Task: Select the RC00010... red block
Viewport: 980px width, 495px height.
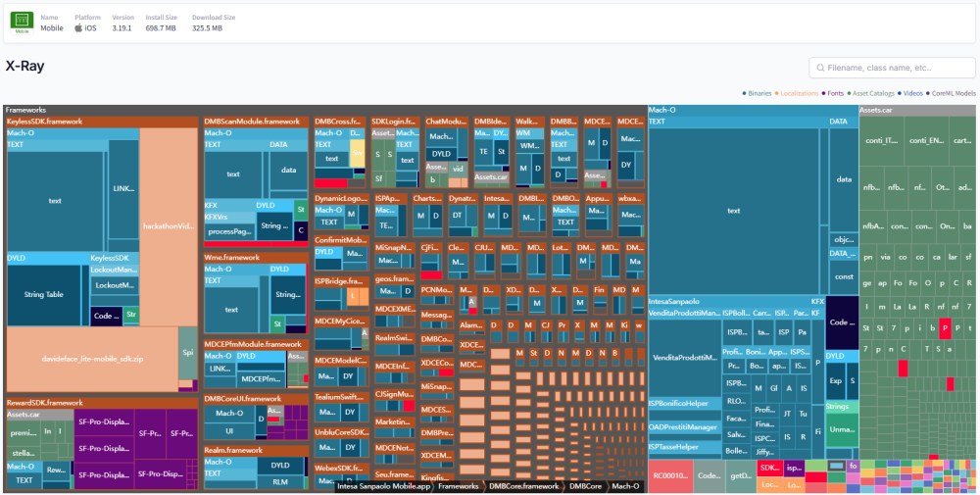Action: pyautogui.click(x=670, y=476)
